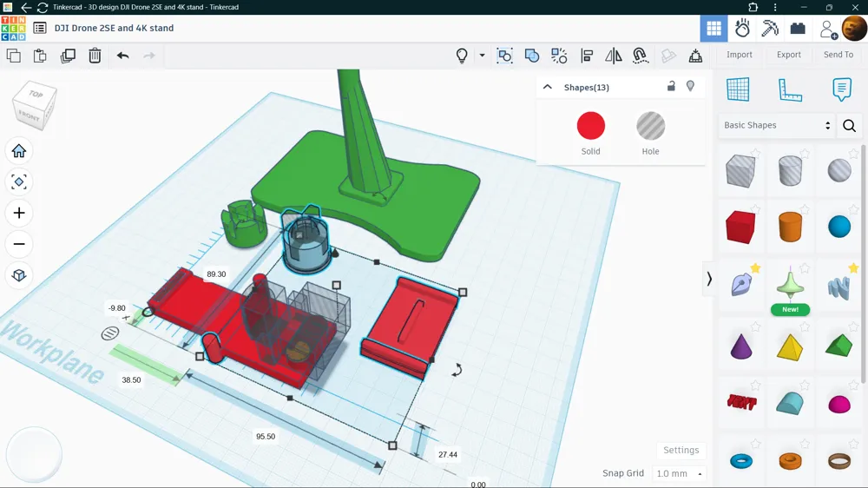The width and height of the screenshot is (868, 488).
Task: Open the Blocks pickaxe mode
Action: 770,29
